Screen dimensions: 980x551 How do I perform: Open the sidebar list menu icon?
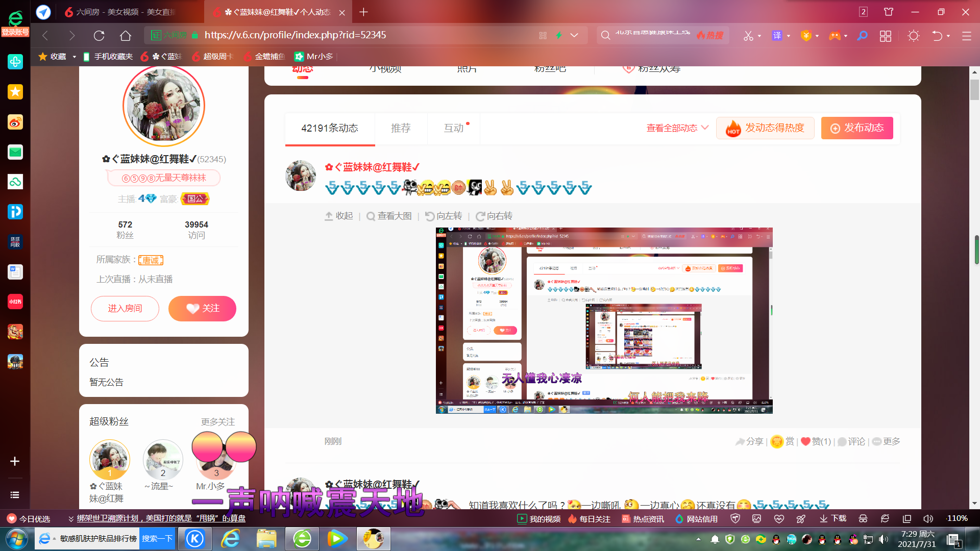[15, 495]
